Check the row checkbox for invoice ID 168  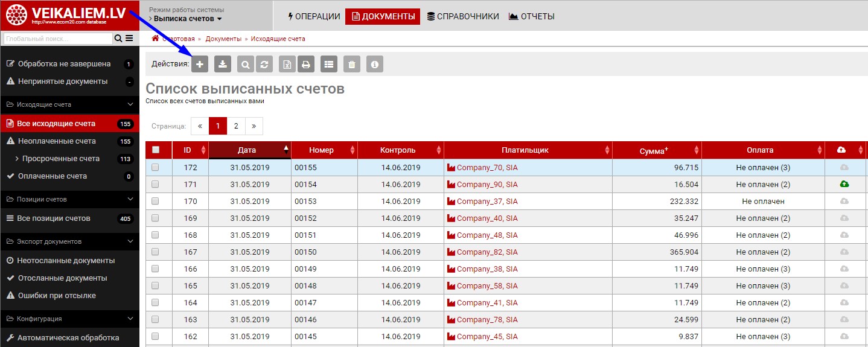point(156,235)
